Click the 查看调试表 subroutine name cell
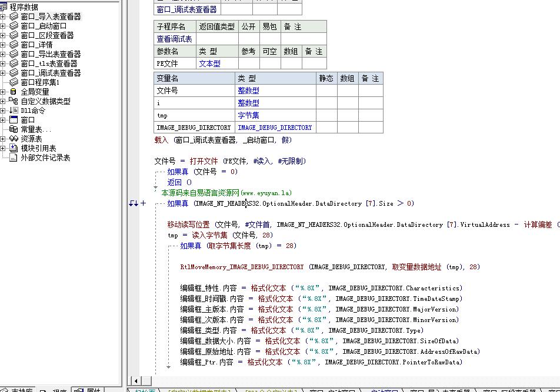Screen dimensions: 560x392 coord(175,39)
